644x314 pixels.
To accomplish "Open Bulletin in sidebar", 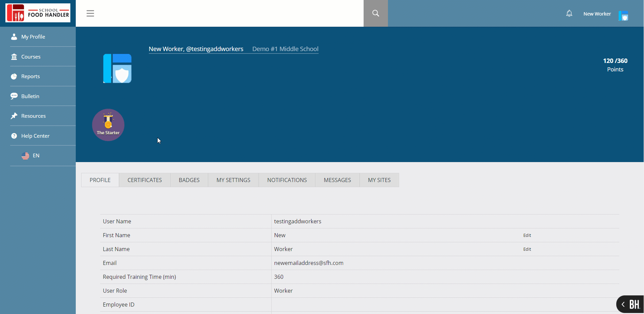I will (x=30, y=96).
